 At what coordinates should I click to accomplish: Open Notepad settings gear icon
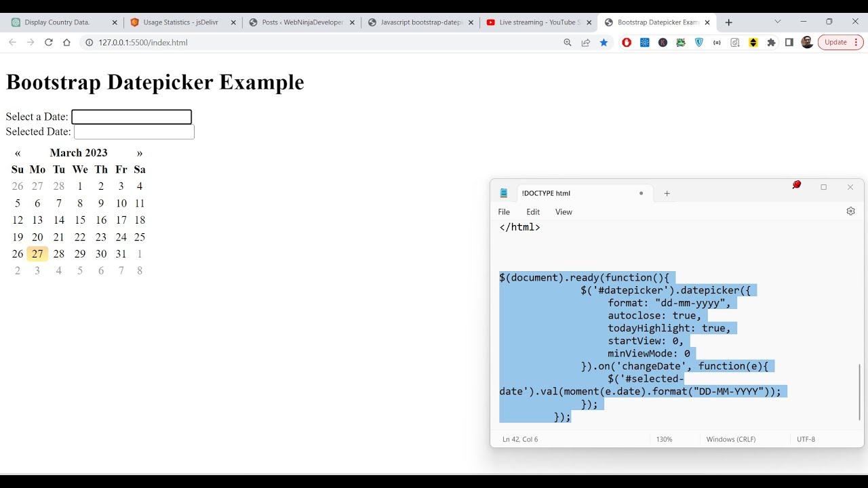(x=850, y=211)
